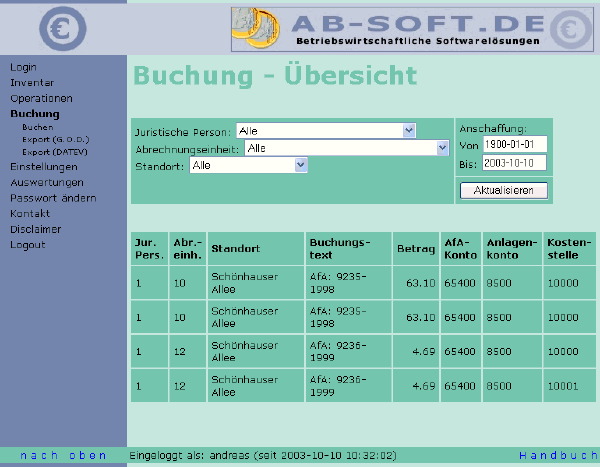Click the Betrag column header
This screenshot has width=600, height=467.
(416, 248)
